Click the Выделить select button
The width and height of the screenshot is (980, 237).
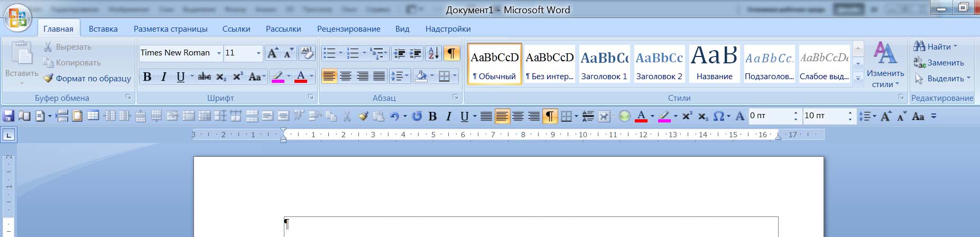(942, 79)
